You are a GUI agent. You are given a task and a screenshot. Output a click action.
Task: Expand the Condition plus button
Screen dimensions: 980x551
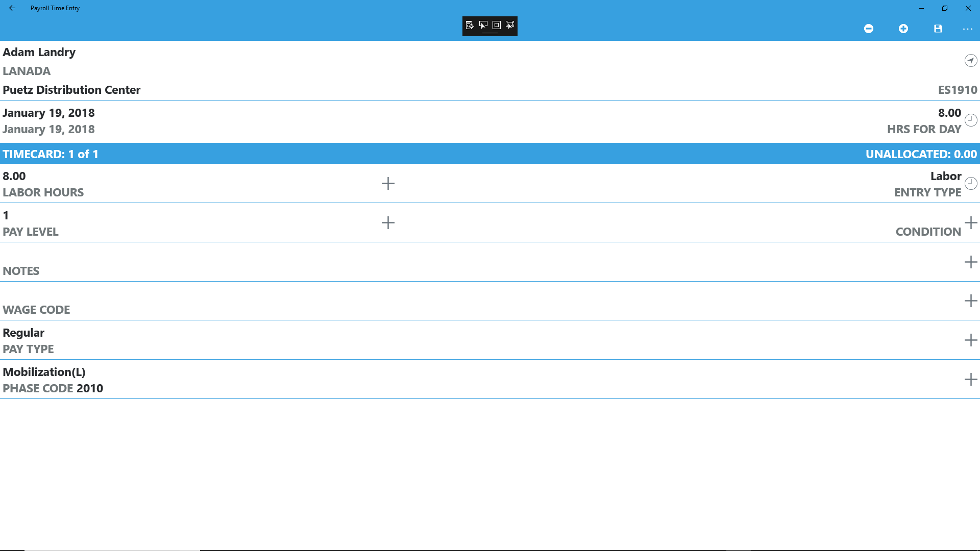(971, 222)
